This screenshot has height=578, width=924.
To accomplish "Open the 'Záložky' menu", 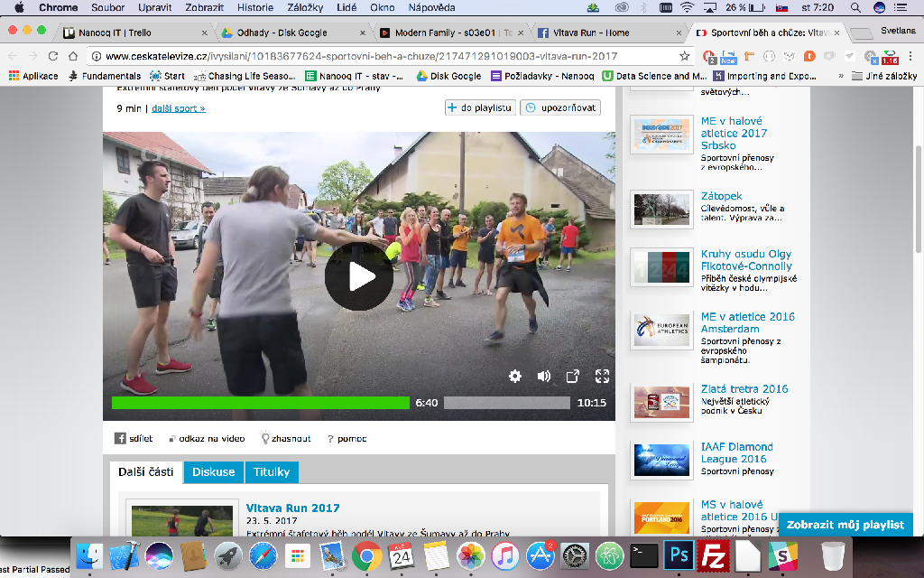I will click(x=305, y=7).
